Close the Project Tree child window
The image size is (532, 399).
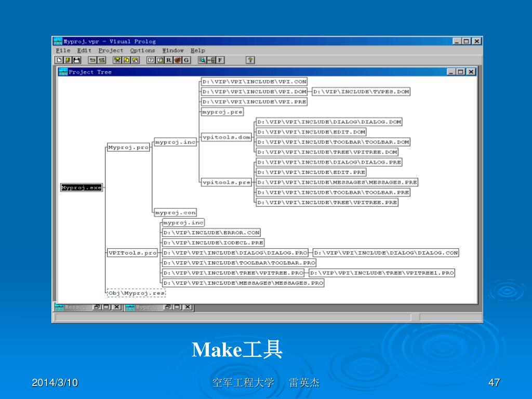[x=471, y=72]
